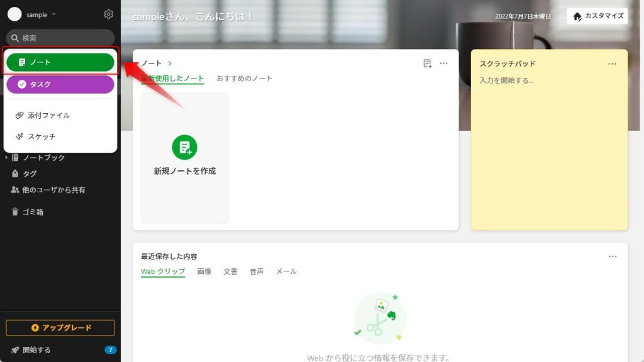Click the スクラッチパッド title
This screenshot has height=362, width=644.
508,63
